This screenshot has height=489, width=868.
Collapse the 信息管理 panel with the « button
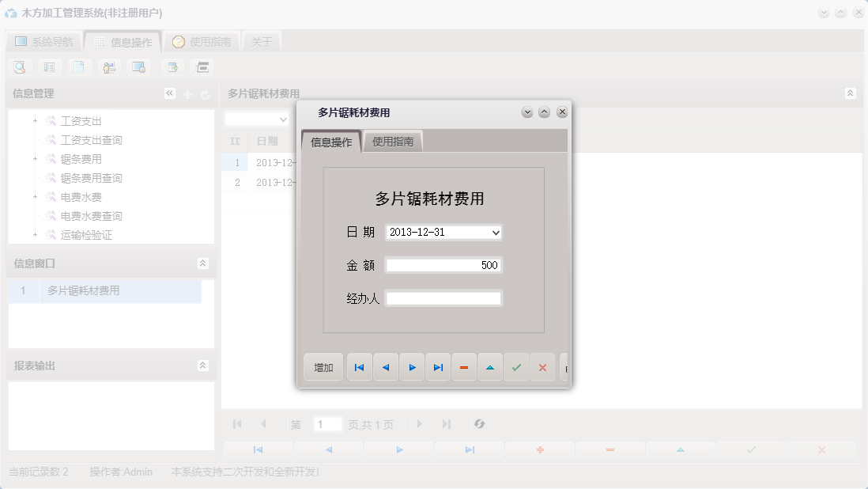[169, 93]
